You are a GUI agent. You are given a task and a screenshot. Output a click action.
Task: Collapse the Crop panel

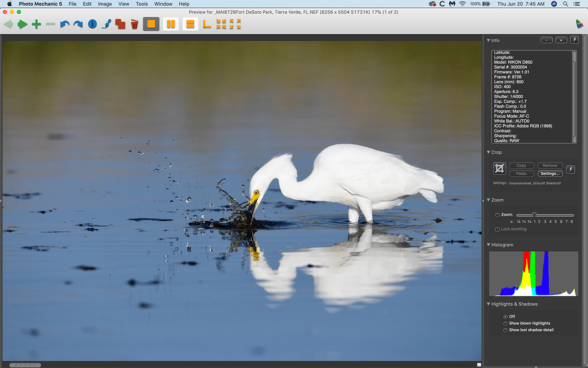489,152
